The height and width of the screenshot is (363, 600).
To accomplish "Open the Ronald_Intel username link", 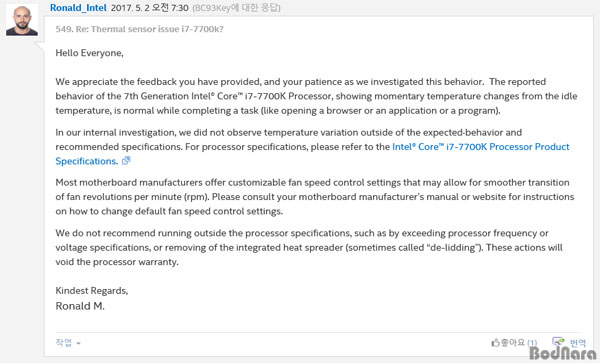I will pos(78,8).
